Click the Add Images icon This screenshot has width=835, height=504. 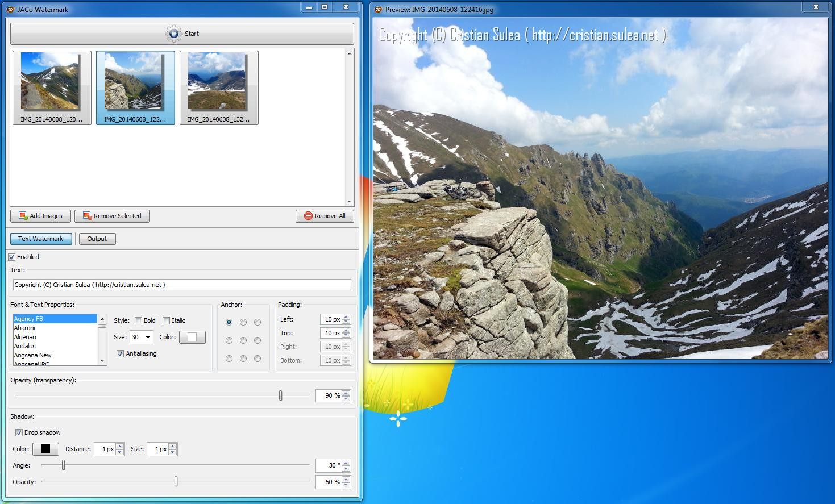point(23,216)
